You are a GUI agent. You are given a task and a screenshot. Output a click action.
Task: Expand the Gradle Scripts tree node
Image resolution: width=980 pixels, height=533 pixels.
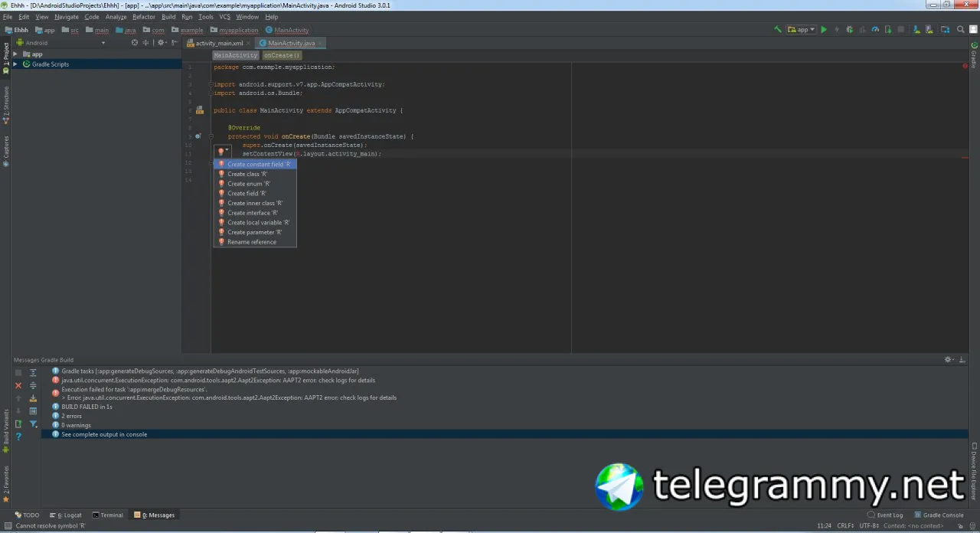pyautogui.click(x=15, y=64)
